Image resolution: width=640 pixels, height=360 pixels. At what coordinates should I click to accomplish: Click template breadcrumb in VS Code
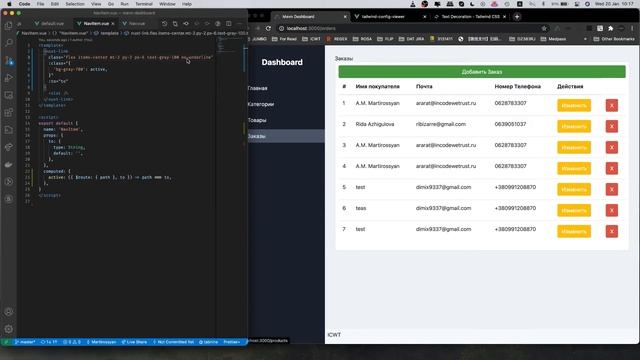pos(107,33)
